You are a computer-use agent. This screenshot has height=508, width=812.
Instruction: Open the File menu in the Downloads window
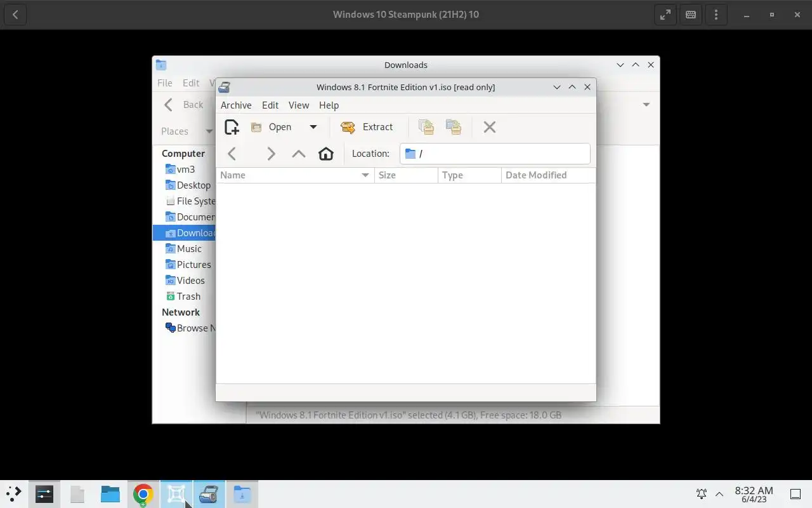(x=165, y=83)
